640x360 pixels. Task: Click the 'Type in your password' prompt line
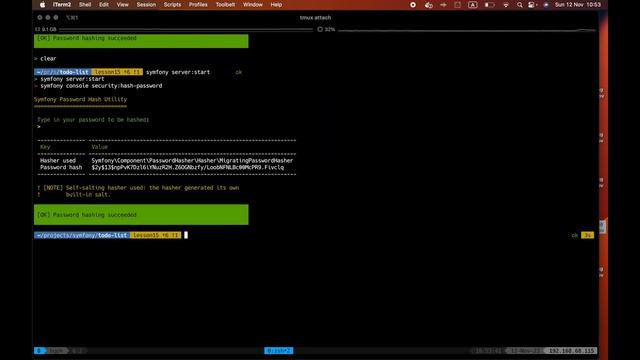click(93, 120)
